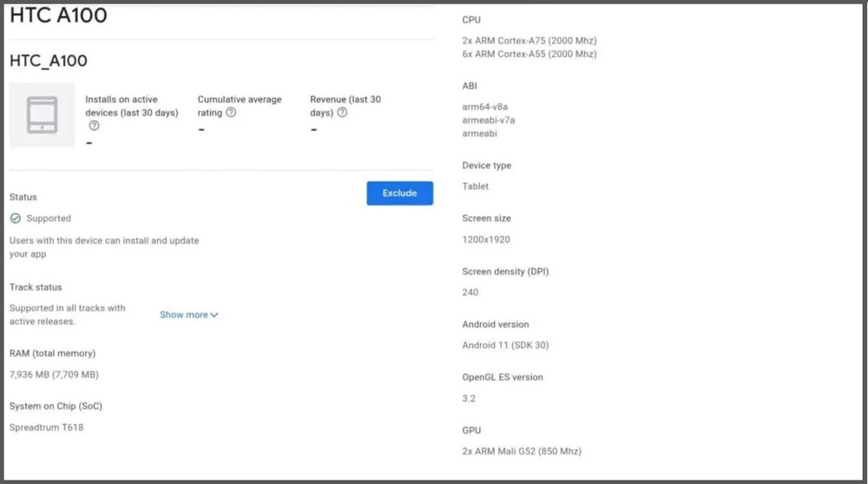Click the 6x ARM Cortex-A55 CPU entry
868x484 pixels.
coord(529,54)
